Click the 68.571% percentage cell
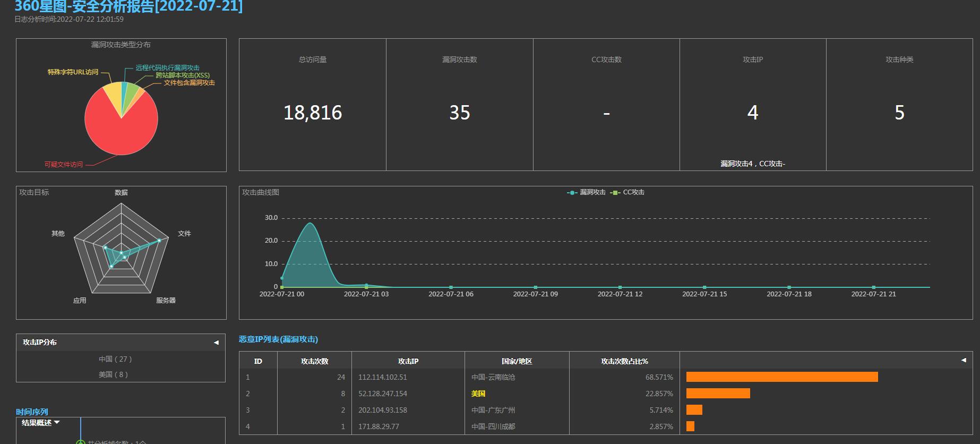The image size is (980, 444). tap(659, 377)
